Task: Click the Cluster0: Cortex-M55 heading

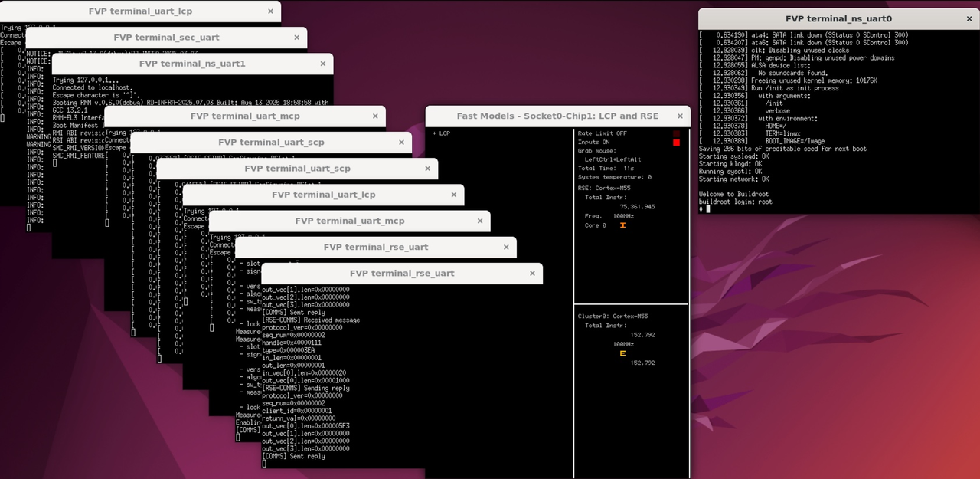Action: click(613, 316)
